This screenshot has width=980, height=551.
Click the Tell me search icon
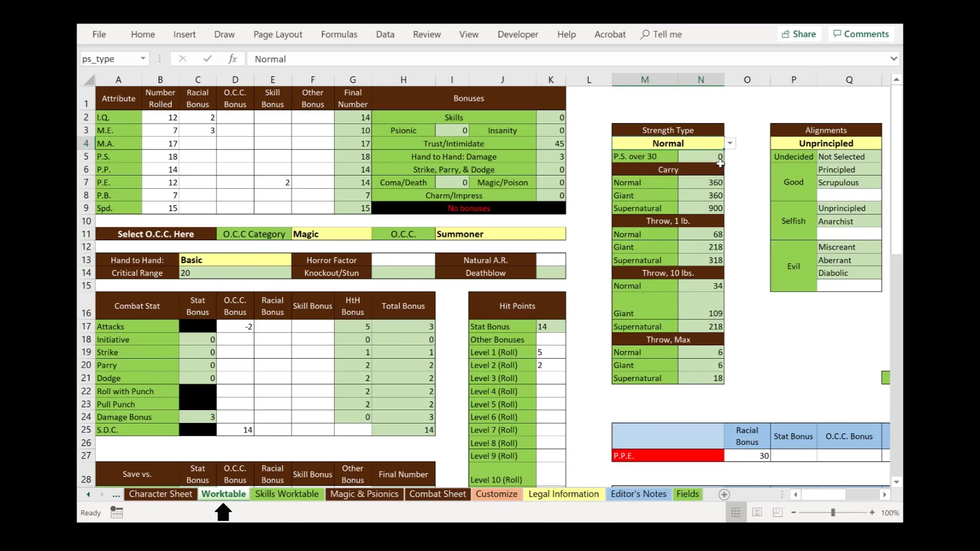coord(644,34)
